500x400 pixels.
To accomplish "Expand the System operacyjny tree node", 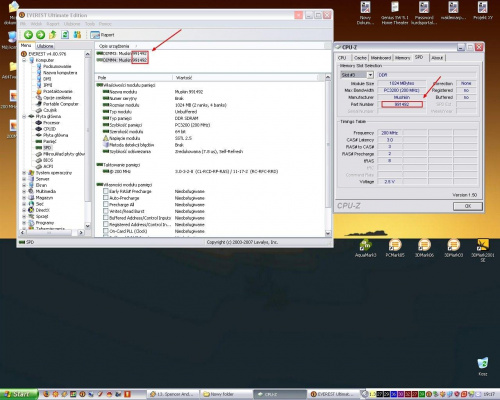I will tap(24, 173).
